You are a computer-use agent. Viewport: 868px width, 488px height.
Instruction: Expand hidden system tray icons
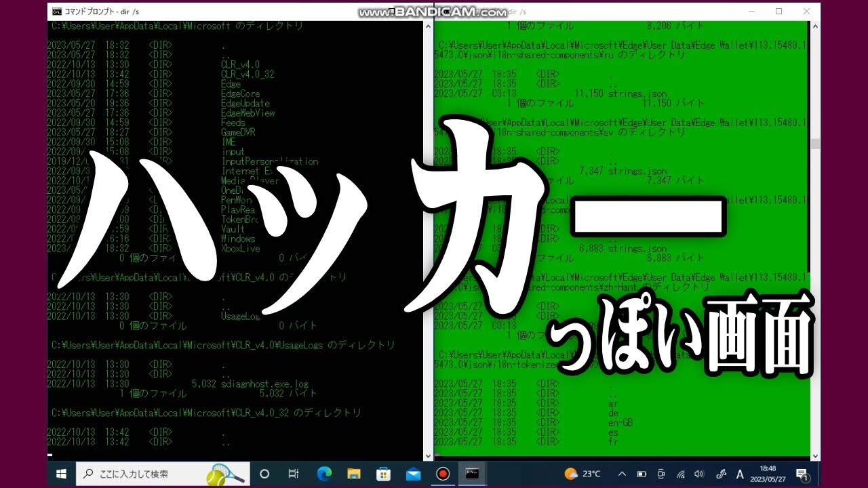point(622,474)
